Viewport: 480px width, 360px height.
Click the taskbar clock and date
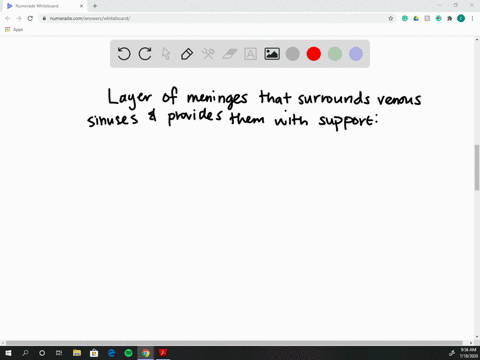click(468, 353)
